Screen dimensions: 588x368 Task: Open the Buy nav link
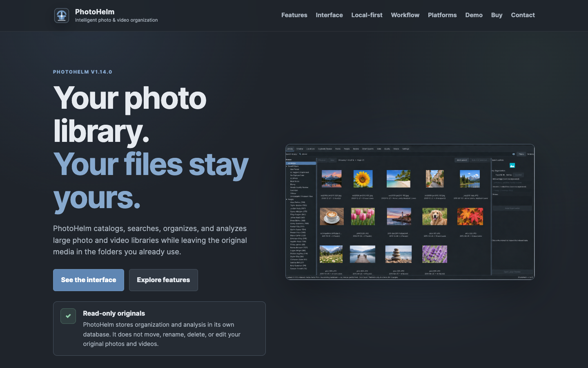click(x=497, y=15)
